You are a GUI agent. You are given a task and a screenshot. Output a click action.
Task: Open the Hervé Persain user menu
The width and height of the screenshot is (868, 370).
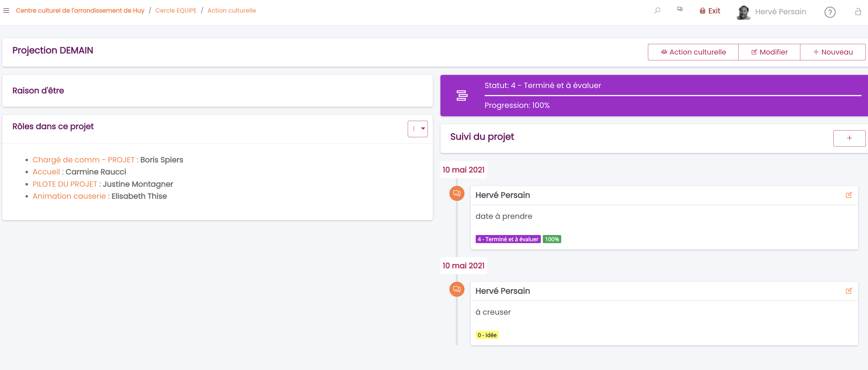point(780,12)
